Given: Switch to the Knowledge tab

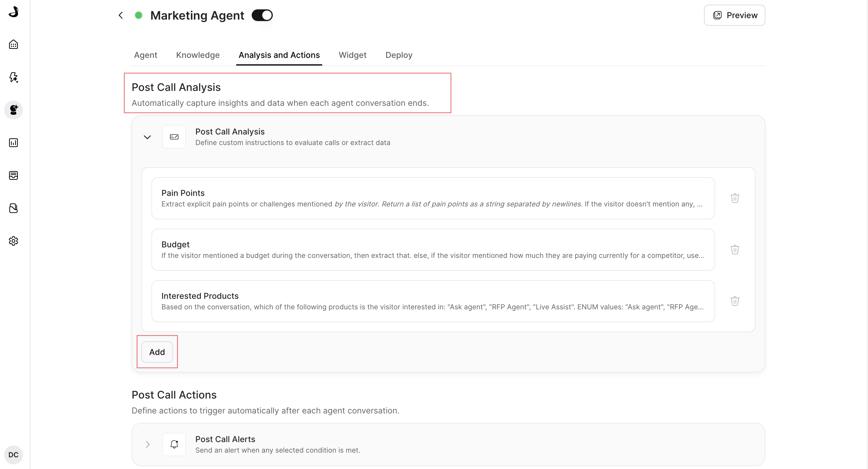Looking at the screenshot, I should pyautogui.click(x=198, y=55).
